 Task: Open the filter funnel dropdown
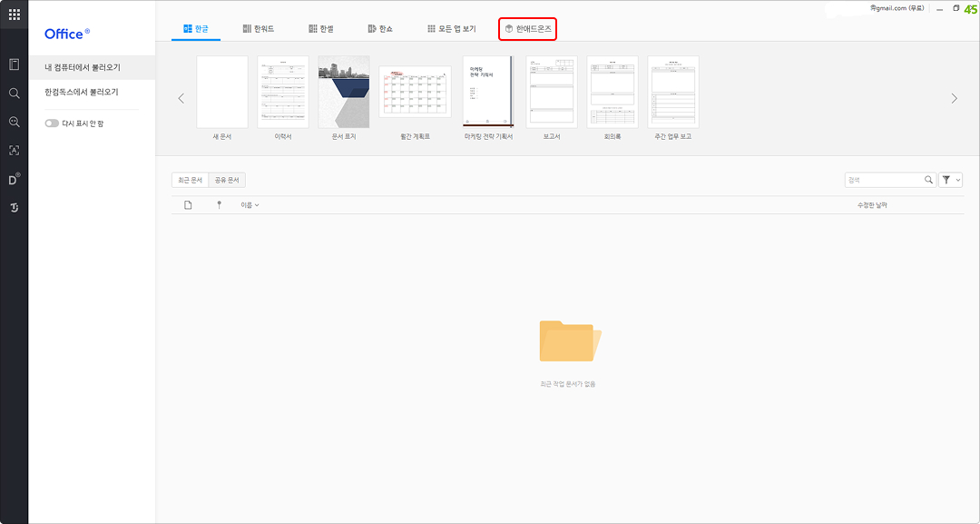pos(950,180)
